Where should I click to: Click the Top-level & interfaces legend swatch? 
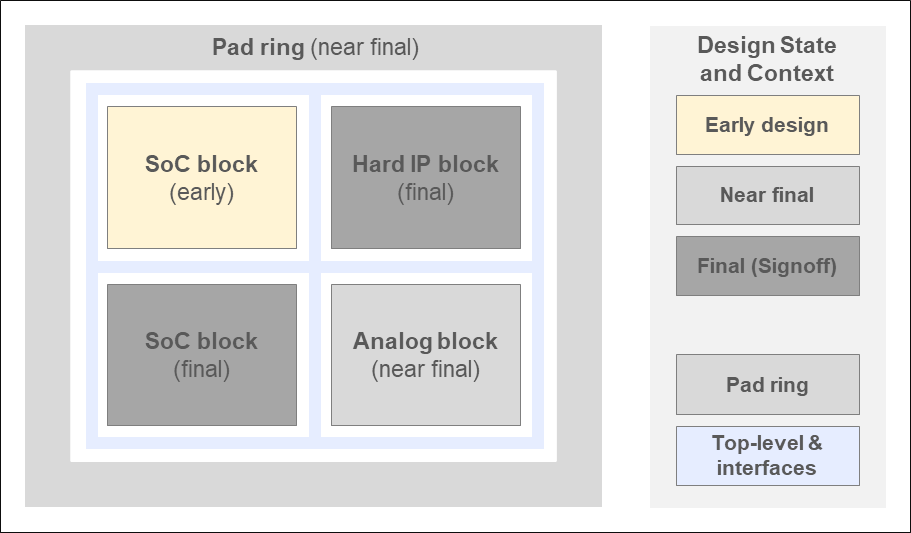(x=767, y=456)
